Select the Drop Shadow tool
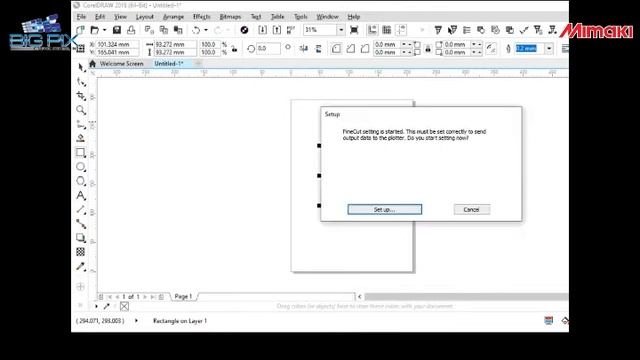This screenshot has width=640, height=360. click(x=81, y=238)
